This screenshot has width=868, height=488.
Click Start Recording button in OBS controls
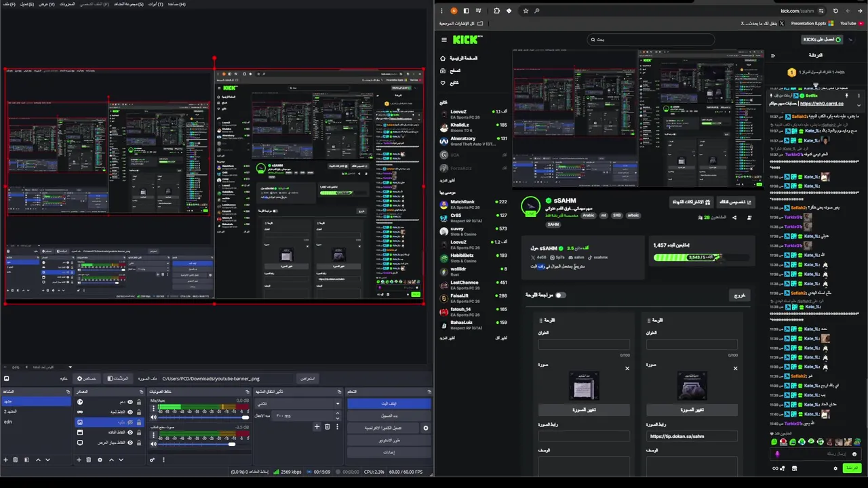389,415
